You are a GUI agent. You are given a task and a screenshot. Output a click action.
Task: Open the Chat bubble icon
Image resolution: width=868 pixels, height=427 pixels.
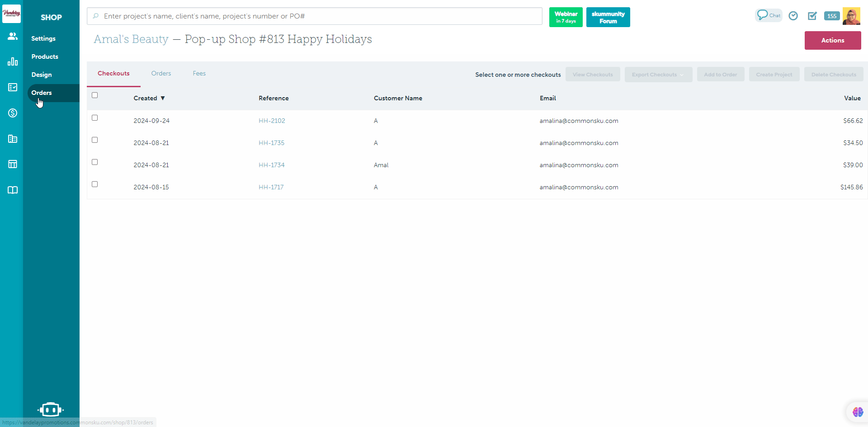(x=769, y=15)
